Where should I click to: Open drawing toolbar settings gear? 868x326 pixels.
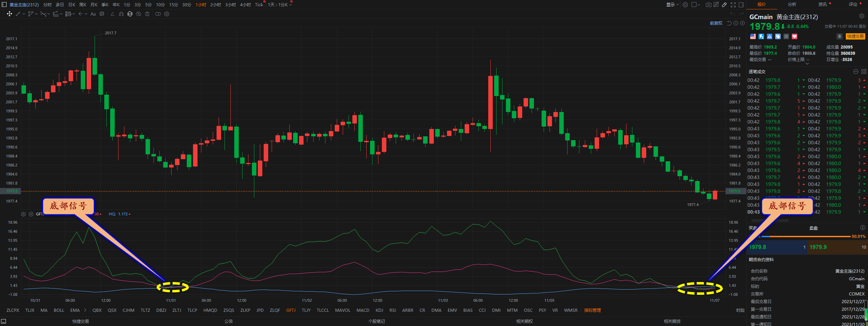coord(167,14)
